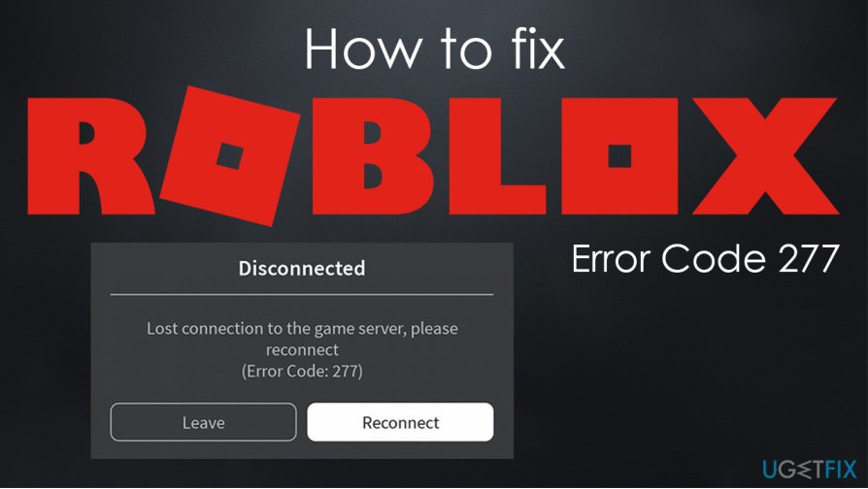Click the tilted red O in ROBLOX
Image resolution: width=868 pixels, height=489 pixels.
[230, 155]
